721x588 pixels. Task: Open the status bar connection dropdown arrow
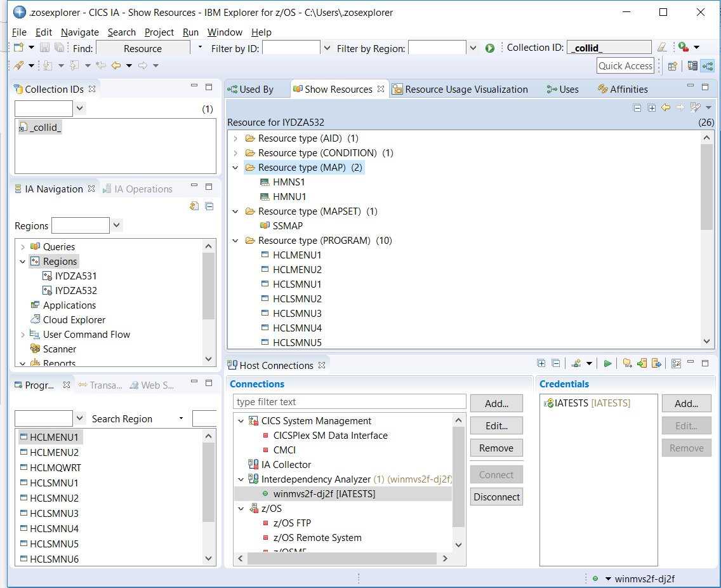[x=608, y=579]
